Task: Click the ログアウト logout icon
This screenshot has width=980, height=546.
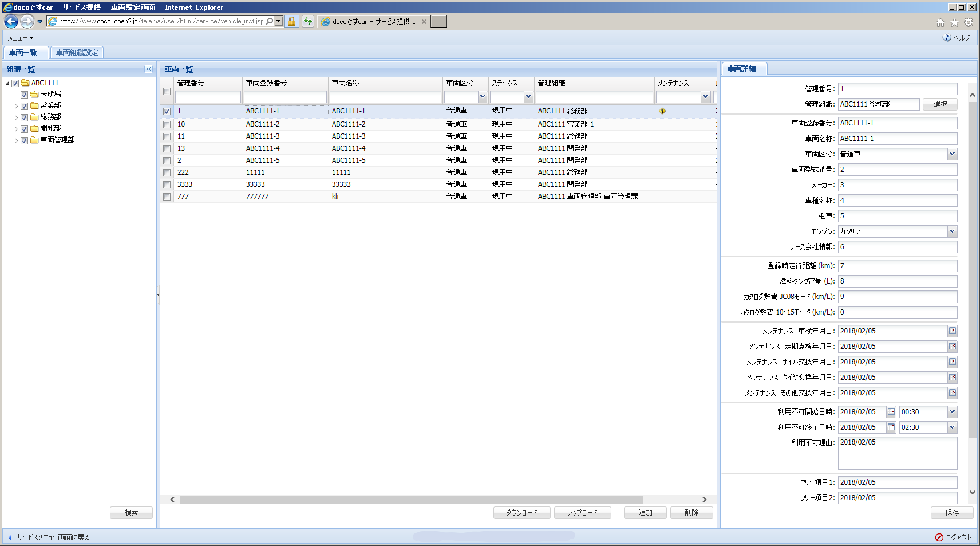Action: coord(939,537)
